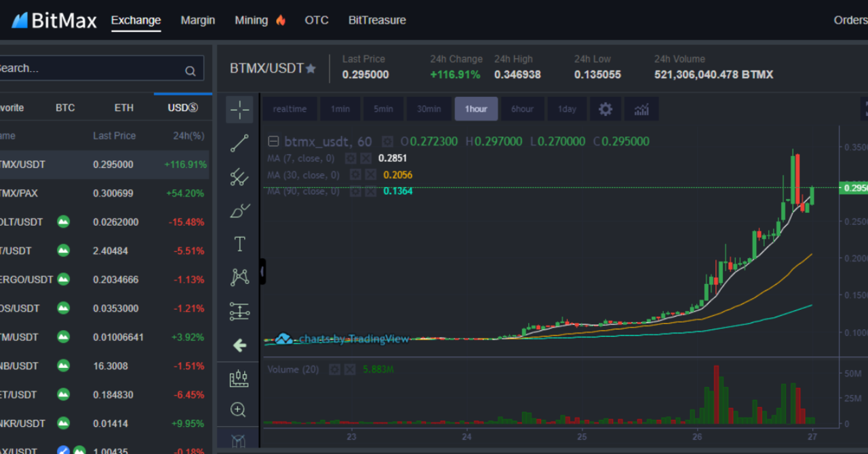
Task: Click the Volume value 5.883M
Action: point(378,369)
